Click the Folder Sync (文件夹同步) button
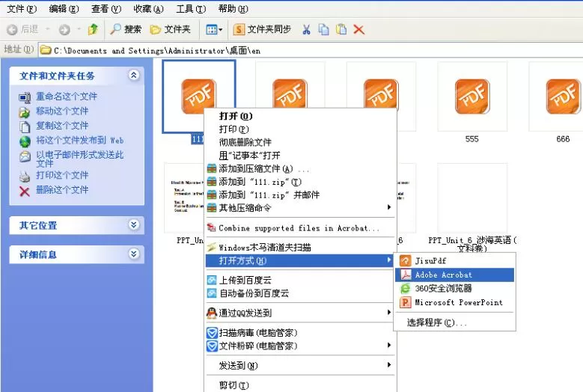 tap(262, 29)
